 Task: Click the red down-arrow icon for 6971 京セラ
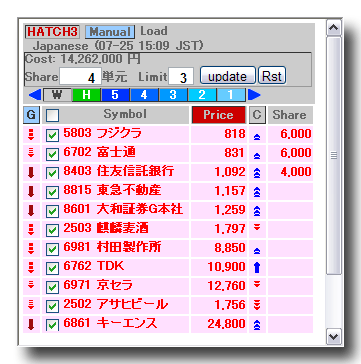(x=31, y=285)
